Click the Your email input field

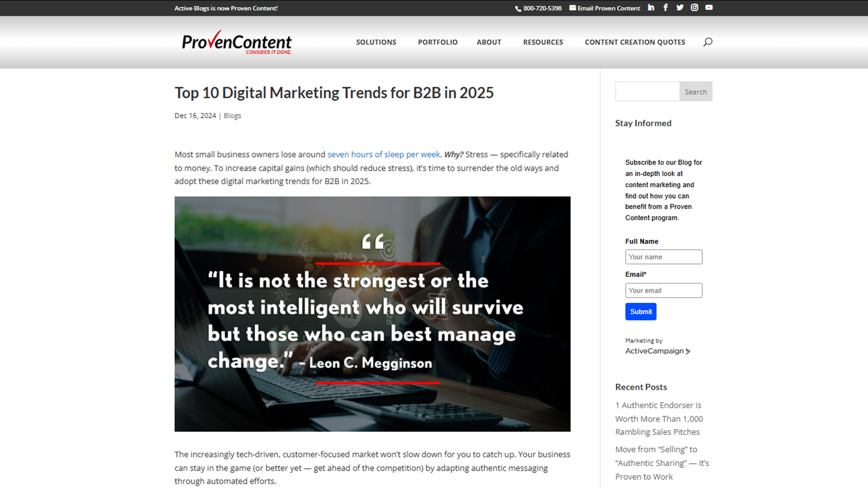tap(663, 291)
